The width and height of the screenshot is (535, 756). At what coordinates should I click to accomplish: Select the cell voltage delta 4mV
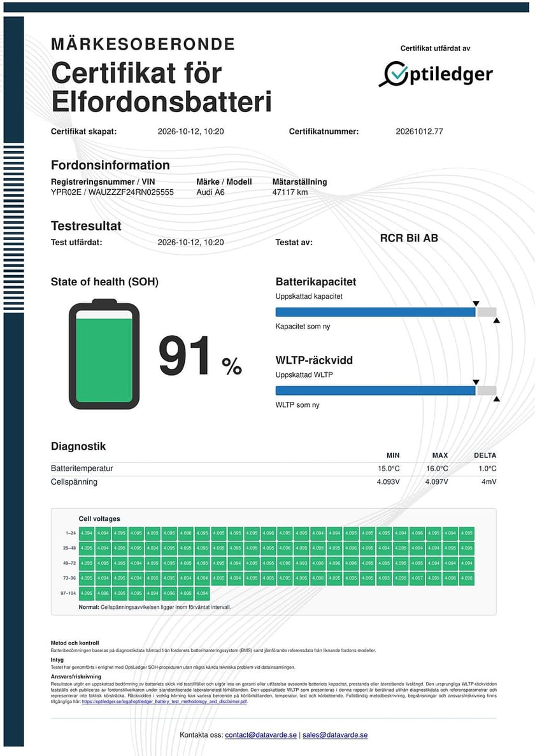click(489, 481)
